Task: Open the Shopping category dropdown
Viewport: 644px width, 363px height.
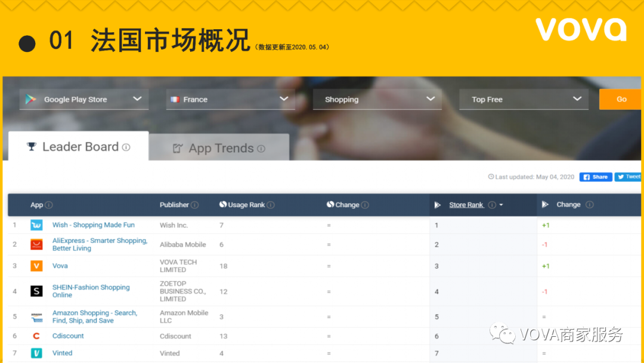Action: click(377, 99)
